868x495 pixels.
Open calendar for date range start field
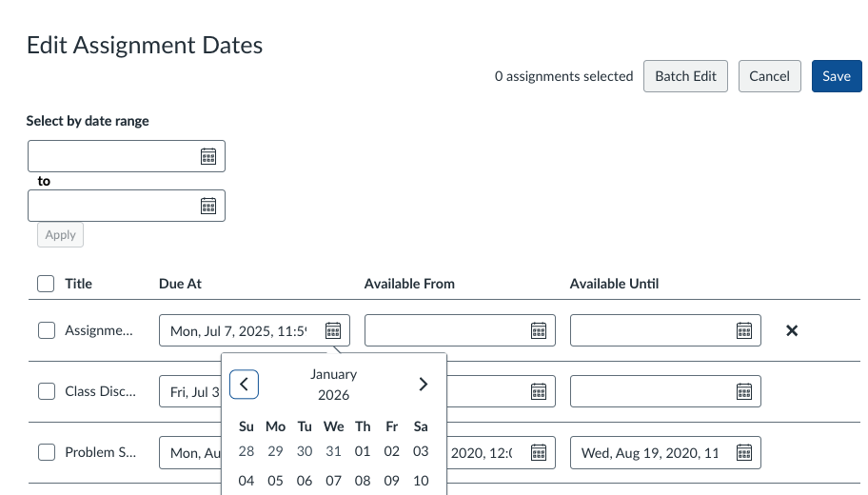pos(208,157)
